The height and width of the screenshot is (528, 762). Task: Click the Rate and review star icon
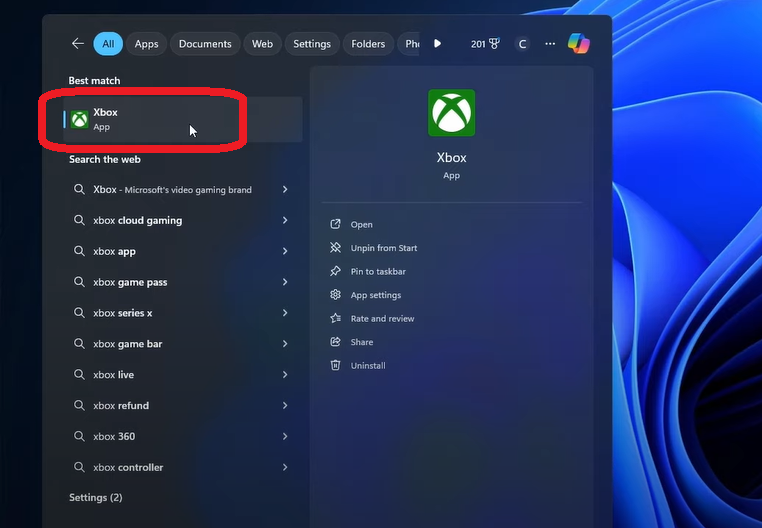point(335,318)
